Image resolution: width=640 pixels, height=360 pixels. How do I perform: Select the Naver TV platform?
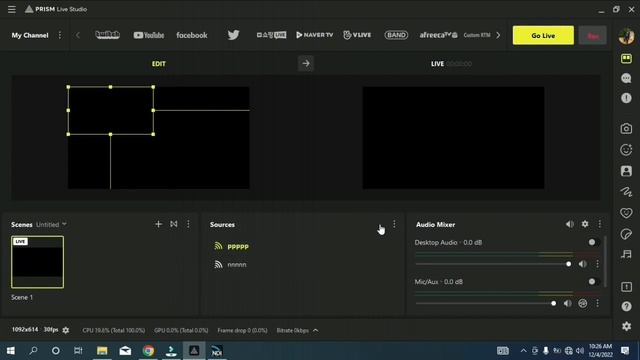click(314, 35)
